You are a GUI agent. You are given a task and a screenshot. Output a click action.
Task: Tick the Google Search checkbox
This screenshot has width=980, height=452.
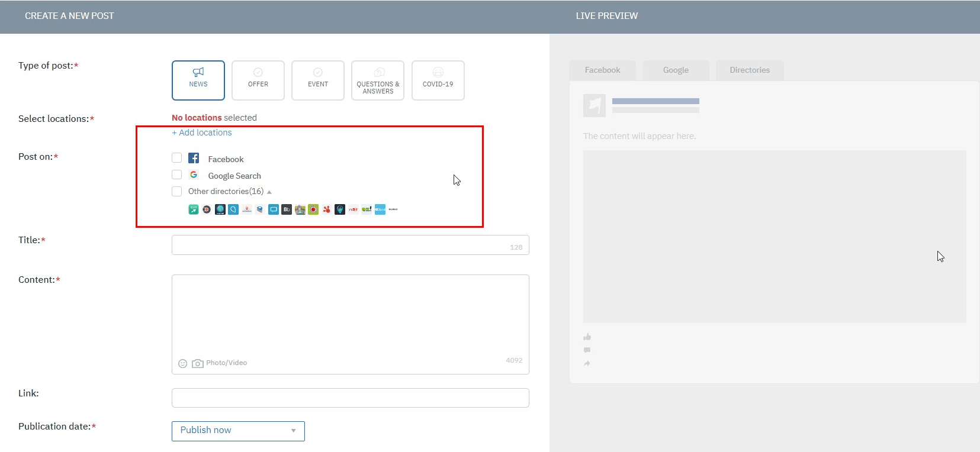176,175
